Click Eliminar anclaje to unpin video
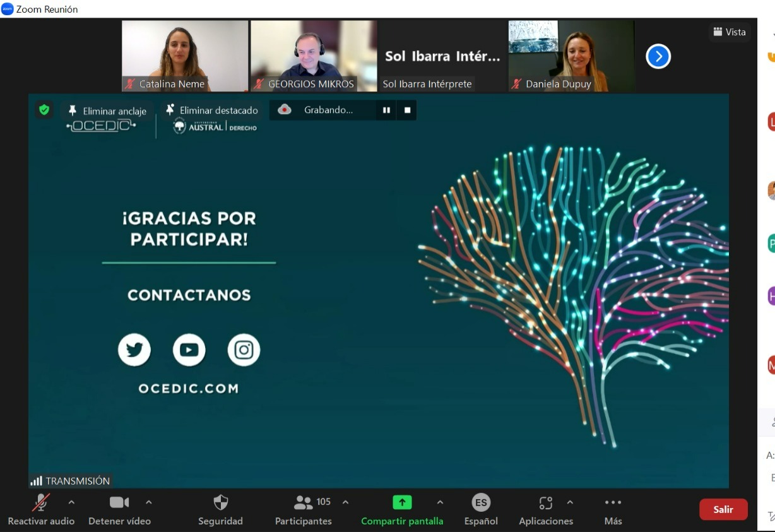775x532 pixels. (107, 111)
